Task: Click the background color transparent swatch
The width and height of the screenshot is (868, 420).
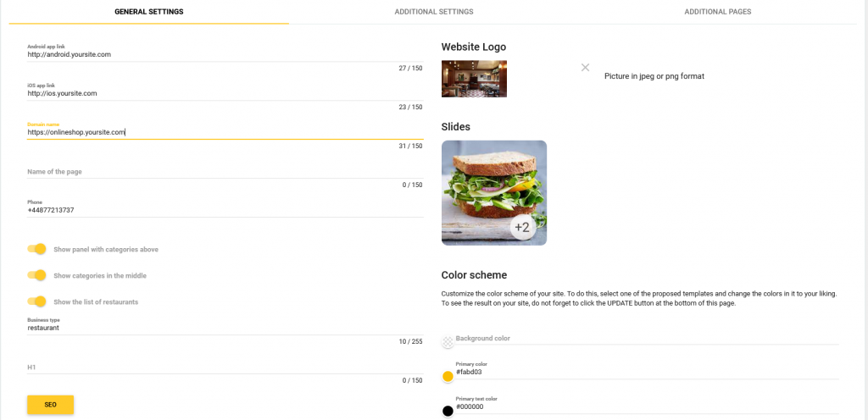Action: click(448, 342)
